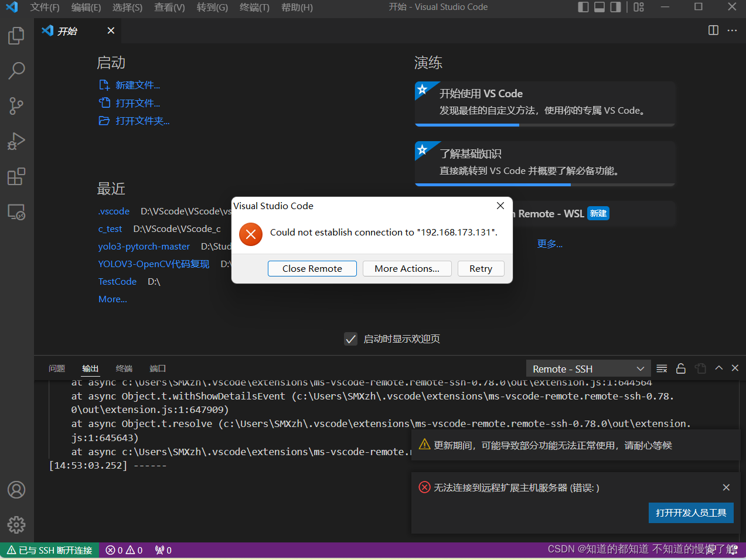
Task: Toggle output scroll lock icon
Action: (681, 368)
